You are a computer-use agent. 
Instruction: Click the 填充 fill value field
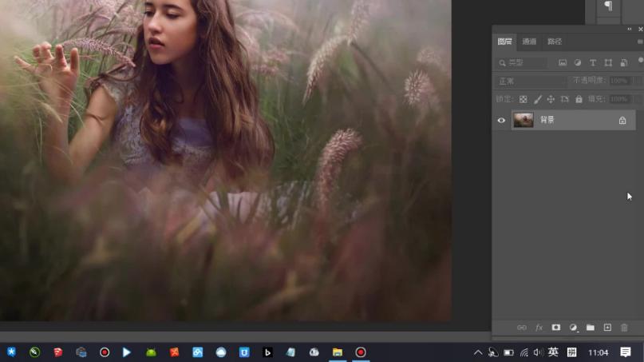tap(620, 99)
